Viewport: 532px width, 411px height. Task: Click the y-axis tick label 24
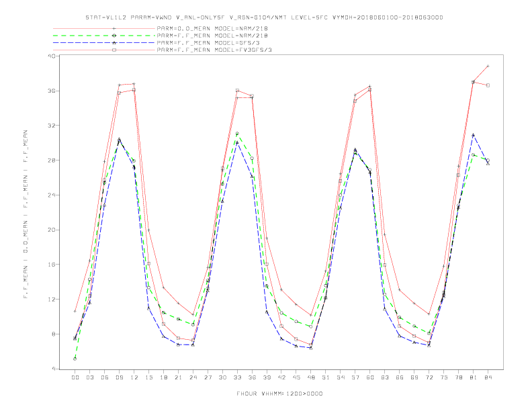coord(52,195)
